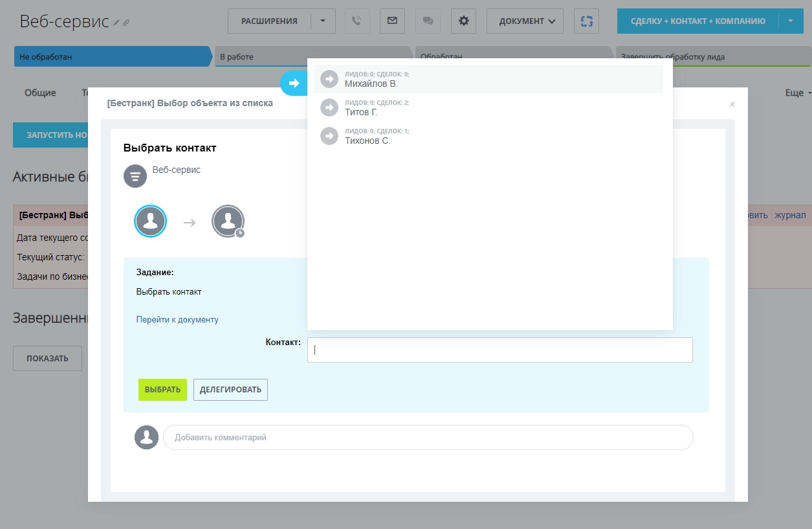Expand the Расширения dropdown arrow
This screenshot has height=529, width=812.
323,21
